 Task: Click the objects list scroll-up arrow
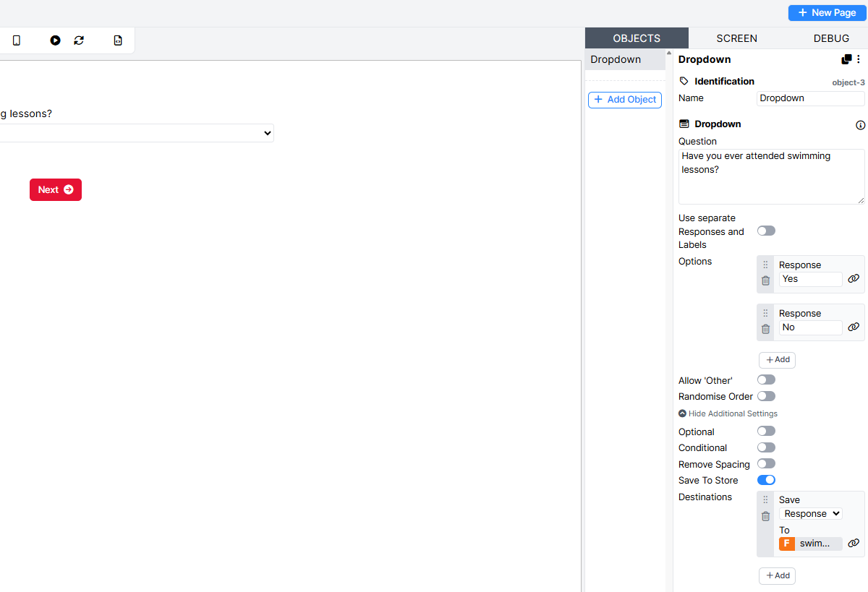click(669, 53)
